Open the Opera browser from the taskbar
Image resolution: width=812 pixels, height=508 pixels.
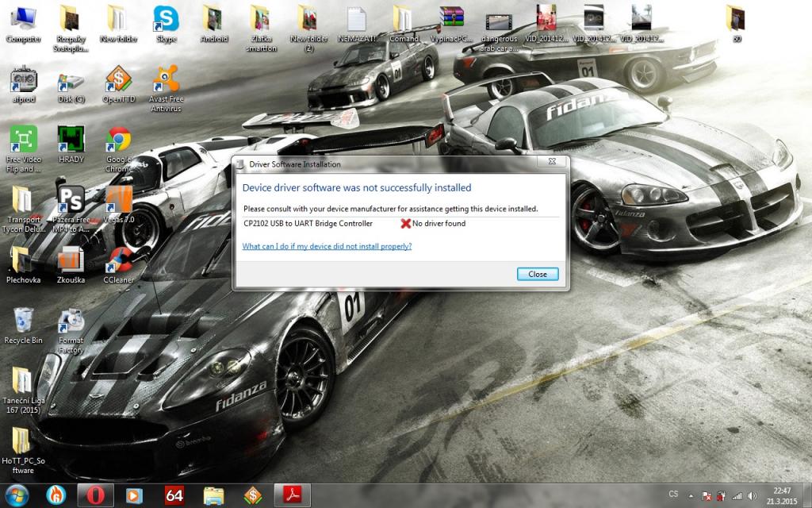(96, 495)
